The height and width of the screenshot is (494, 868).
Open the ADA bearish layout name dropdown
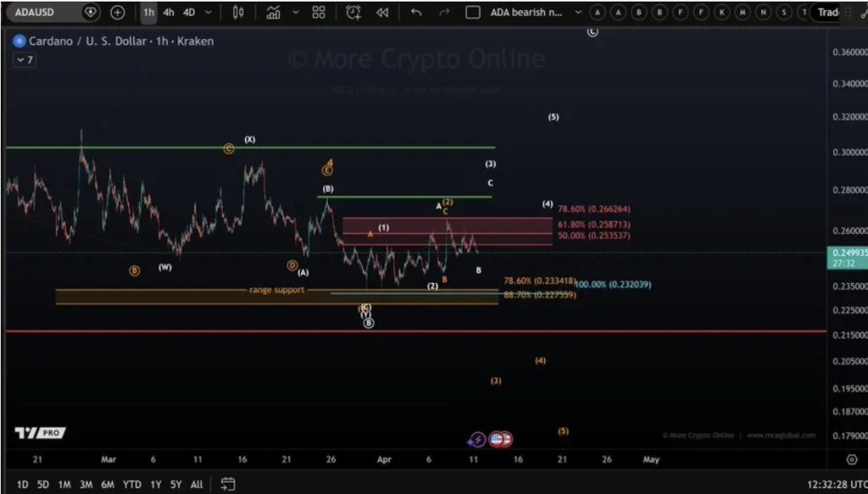click(x=578, y=13)
